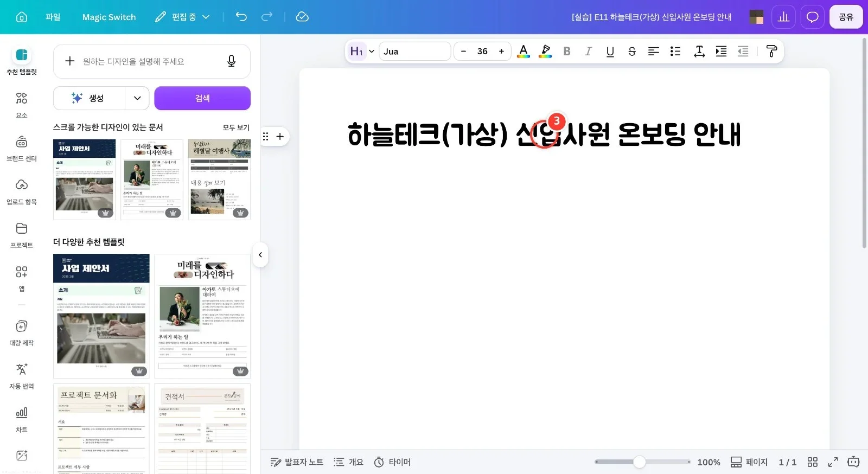Open the text highlight color tool

coord(545,52)
